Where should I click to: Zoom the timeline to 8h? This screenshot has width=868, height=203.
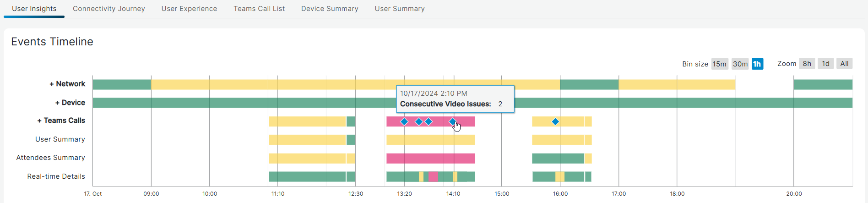coord(807,64)
